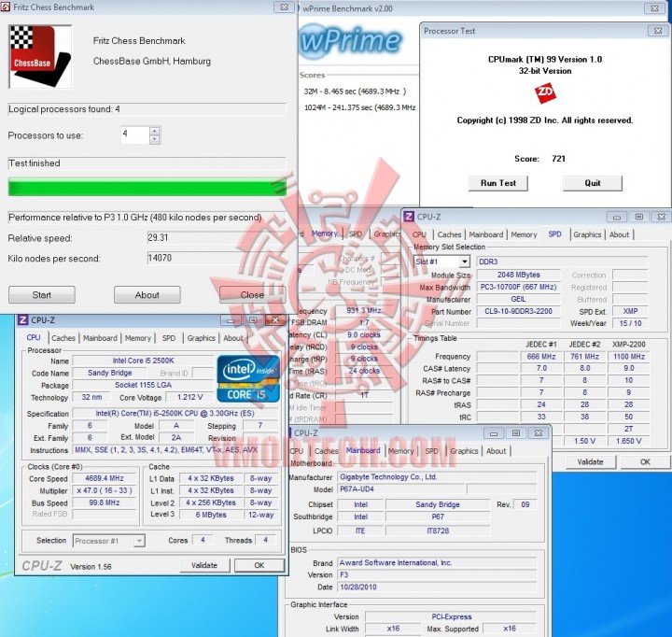Click the CPU-Z title icon of the CPU window
The height and width of the screenshot is (637, 672).
23,320
